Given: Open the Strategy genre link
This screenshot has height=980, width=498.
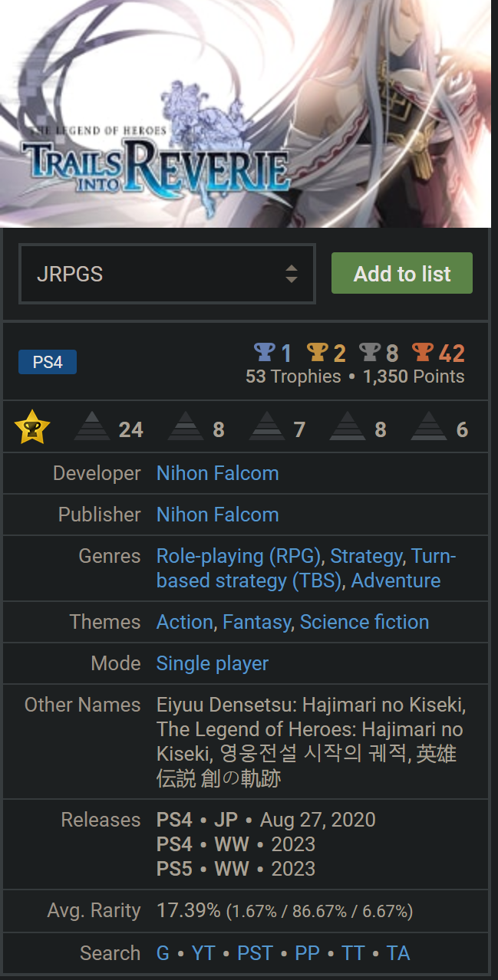Looking at the screenshot, I should click(x=367, y=556).
